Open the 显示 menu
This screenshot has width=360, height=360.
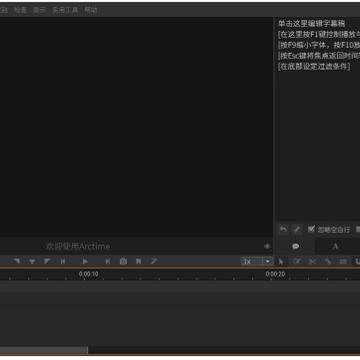coord(39,10)
